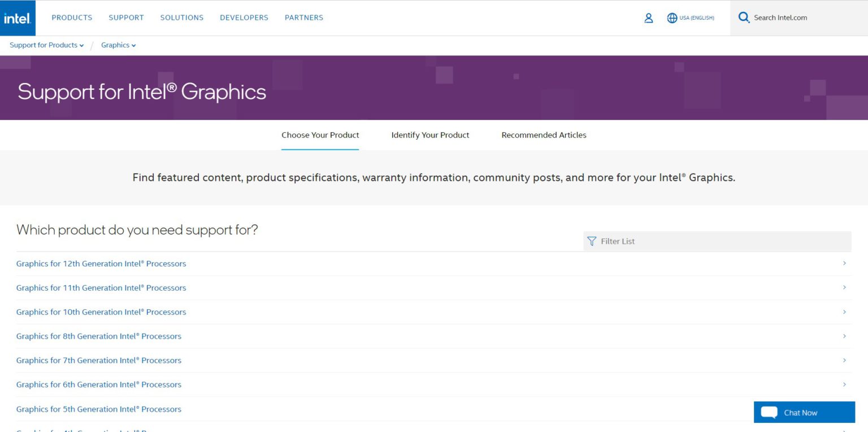Switch to the Recommended Articles tab
This screenshot has height=432, width=868.
(544, 135)
